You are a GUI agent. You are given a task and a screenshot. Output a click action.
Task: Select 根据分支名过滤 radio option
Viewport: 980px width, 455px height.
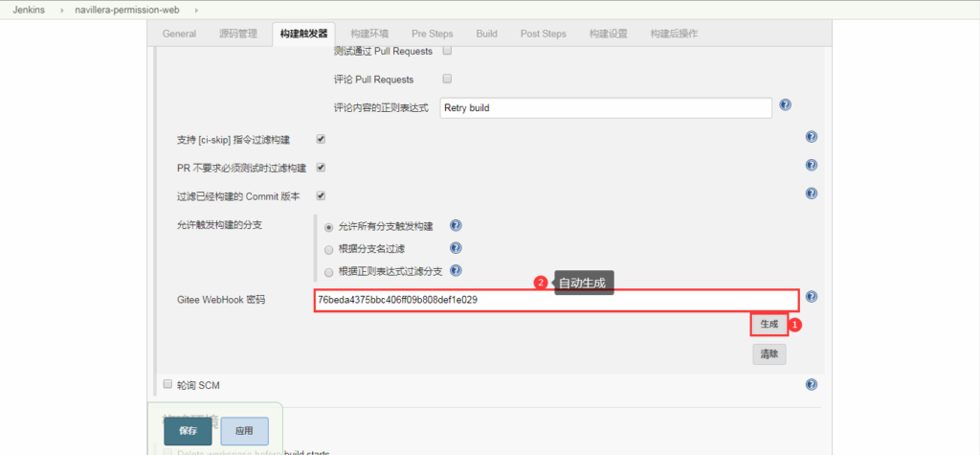point(329,250)
